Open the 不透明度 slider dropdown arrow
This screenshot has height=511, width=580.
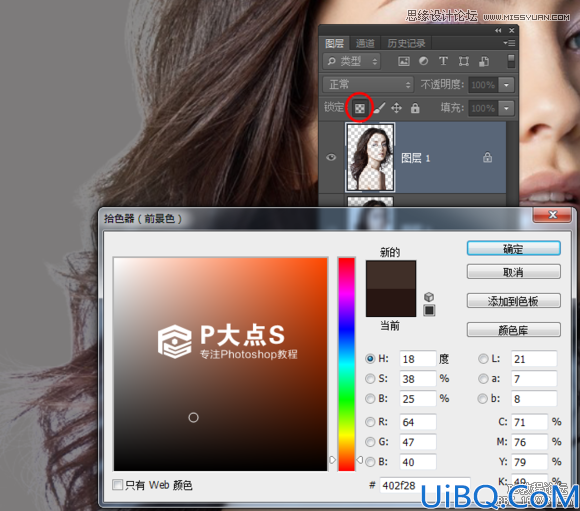coord(506,85)
